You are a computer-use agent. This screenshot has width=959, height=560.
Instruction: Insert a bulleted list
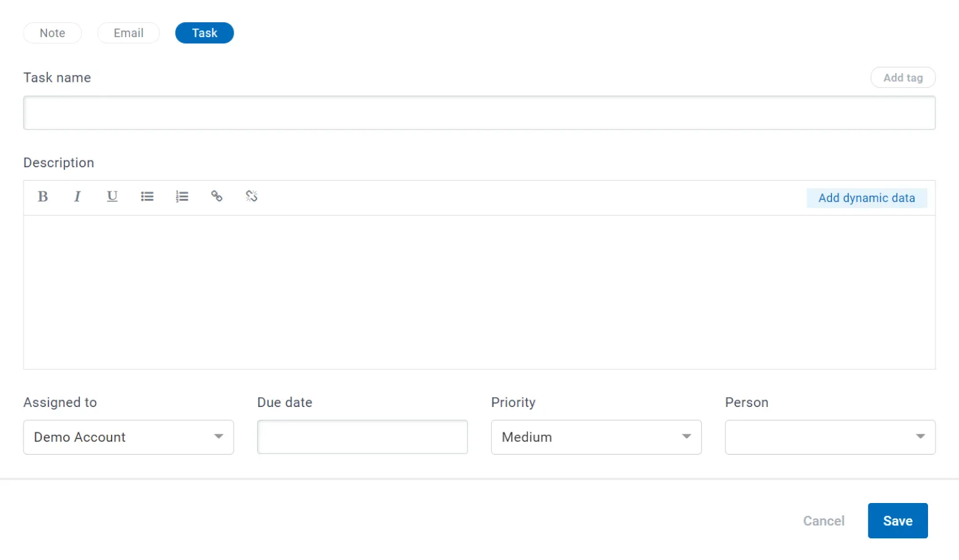[x=147, y=196]
